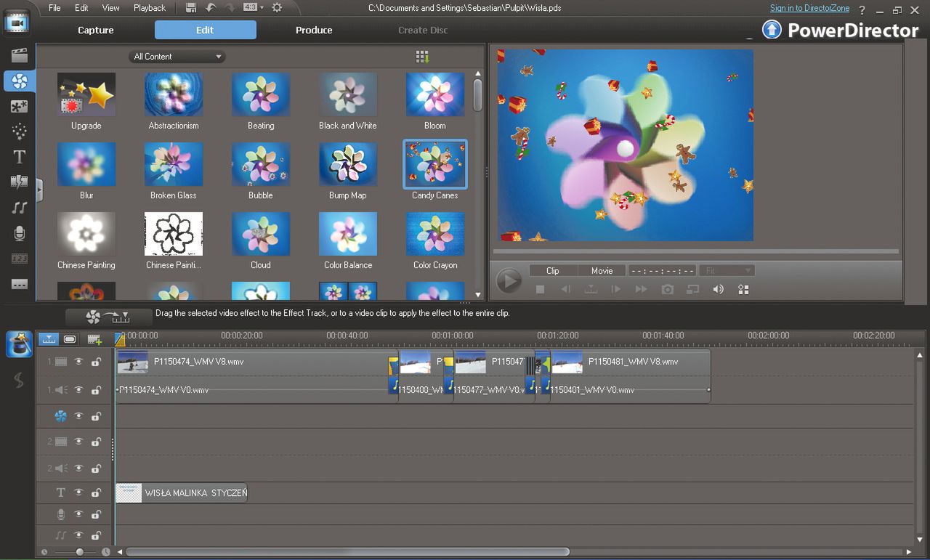Select the Broken Glass effect thumbnail
930x560 pixels.
174,164
